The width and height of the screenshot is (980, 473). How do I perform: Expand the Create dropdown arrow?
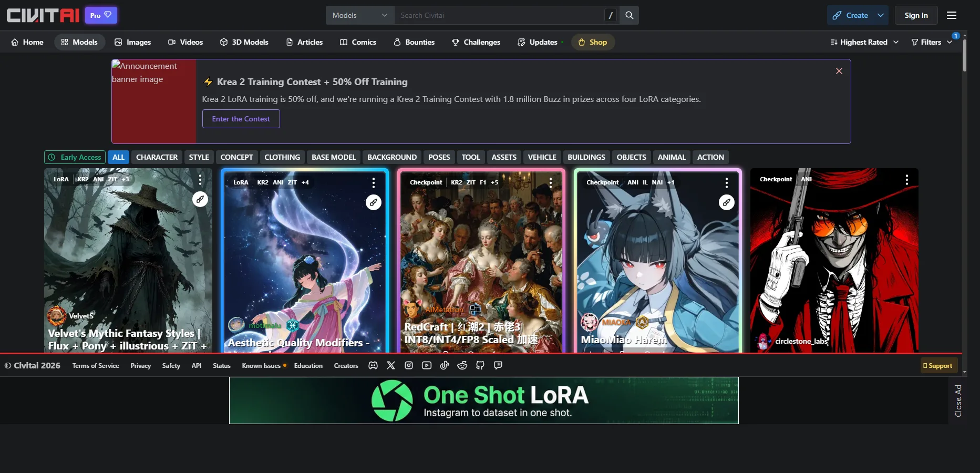coord(881,15)
